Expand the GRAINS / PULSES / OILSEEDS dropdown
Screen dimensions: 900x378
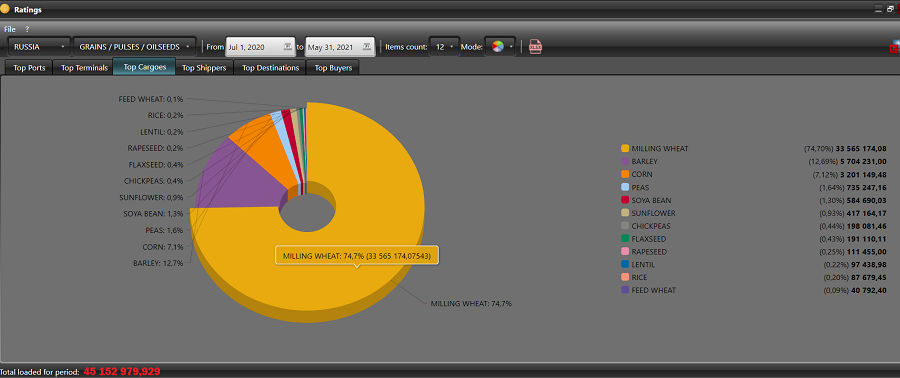134,46
